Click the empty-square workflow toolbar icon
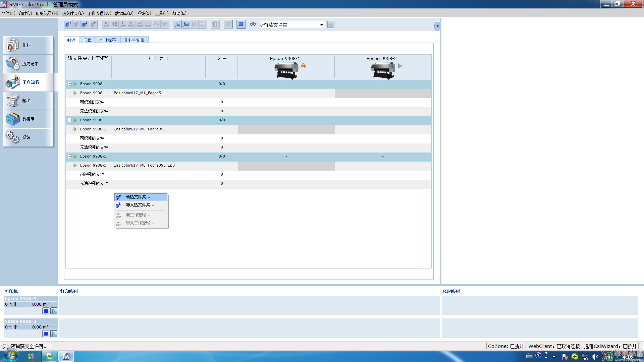The height and width of the screenshot is (362, 644). (148, 24)
